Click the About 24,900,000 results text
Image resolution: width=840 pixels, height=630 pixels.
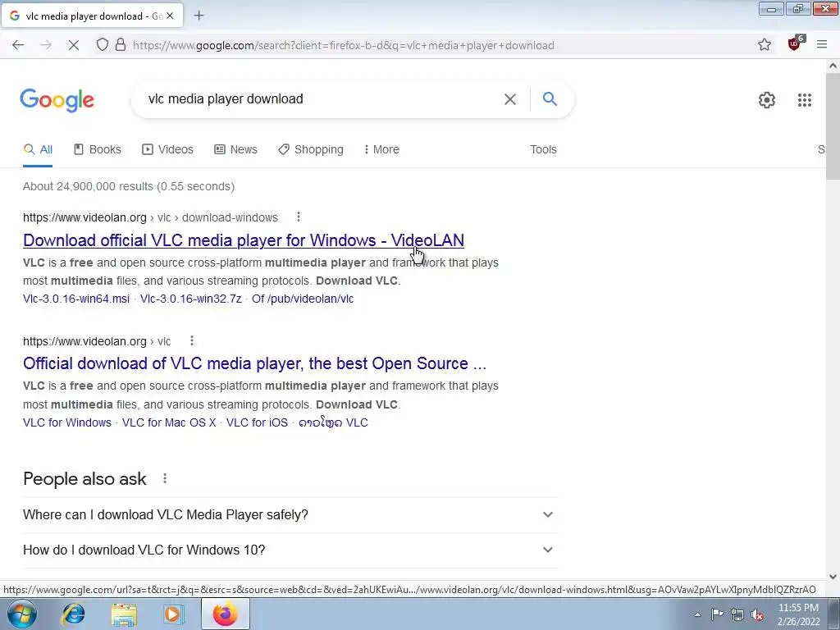point(129,186)
